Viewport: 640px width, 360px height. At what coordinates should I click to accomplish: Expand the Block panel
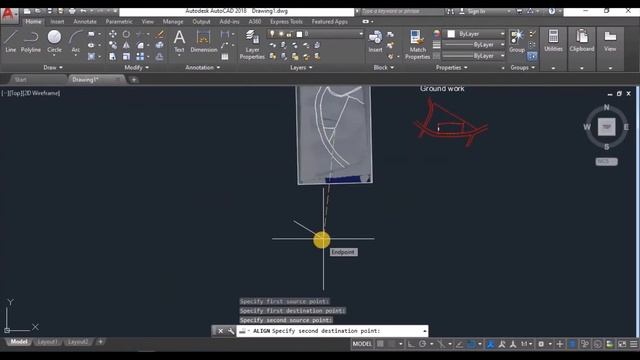click(x=384, y=67)
